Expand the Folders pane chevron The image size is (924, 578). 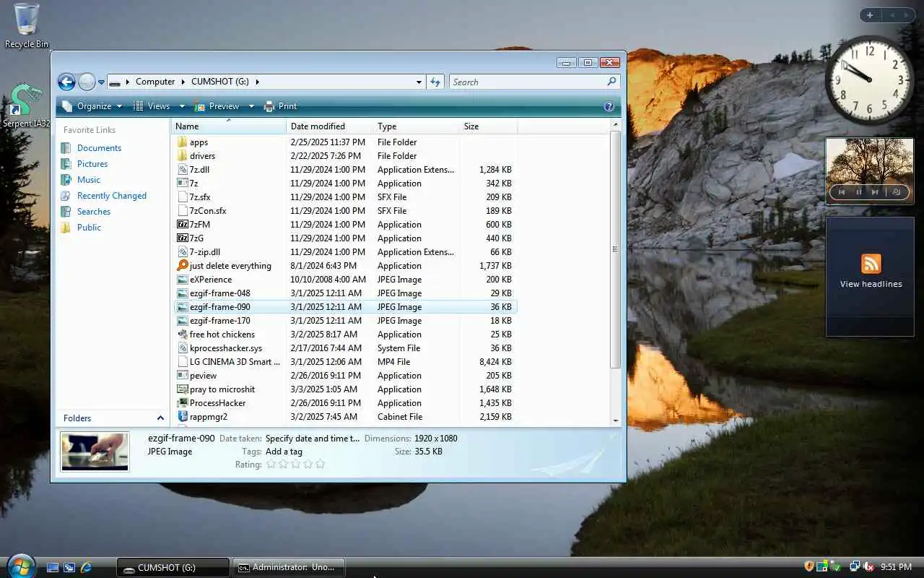coord(160,418)
